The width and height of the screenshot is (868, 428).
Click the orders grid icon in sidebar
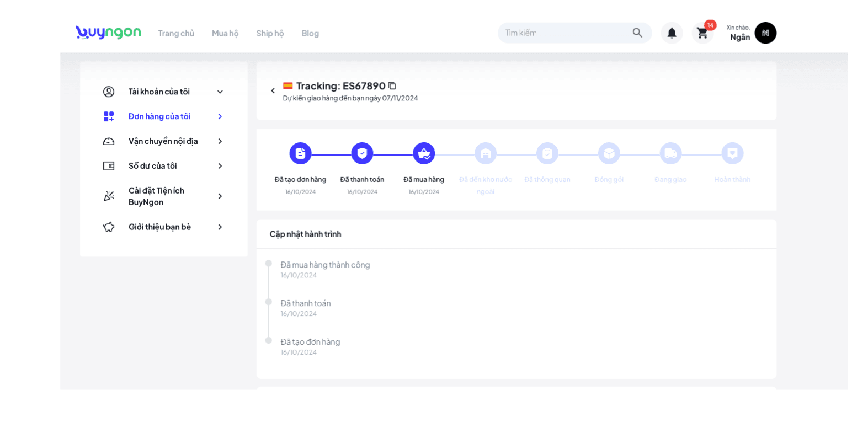coord(109,116)
